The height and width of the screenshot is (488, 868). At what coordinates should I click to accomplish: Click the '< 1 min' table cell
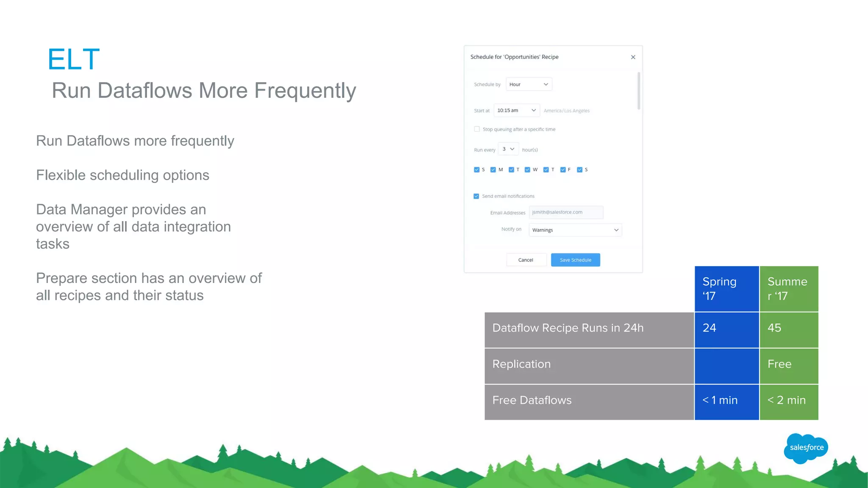[726, 402]
